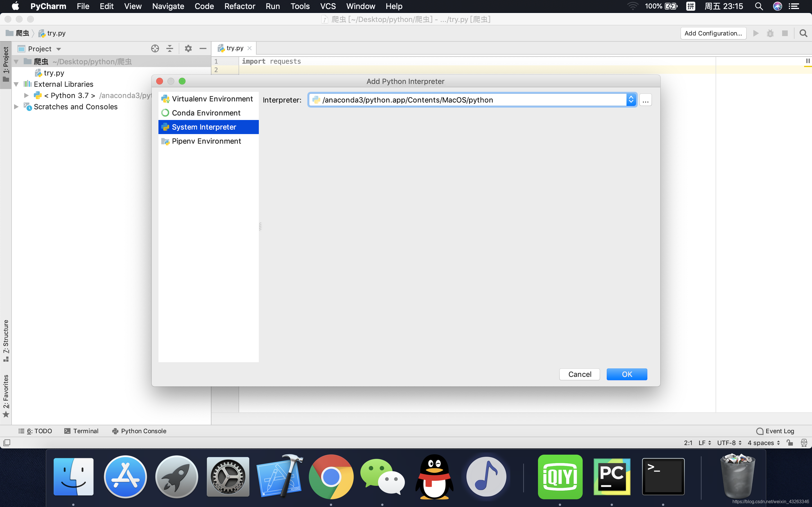Open the Terminal tool window tab
Viewport: 812px width, 507px height.
(81, 431)
